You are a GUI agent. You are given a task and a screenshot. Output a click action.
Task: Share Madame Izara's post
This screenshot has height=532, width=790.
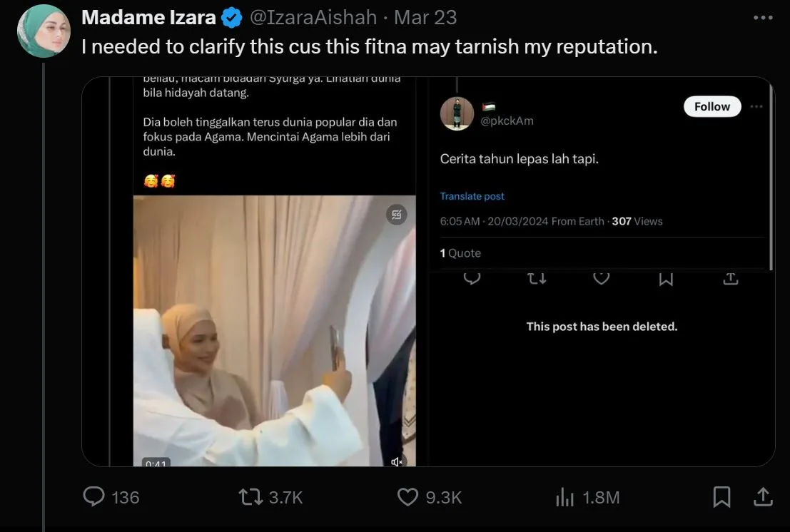point(761,496)
